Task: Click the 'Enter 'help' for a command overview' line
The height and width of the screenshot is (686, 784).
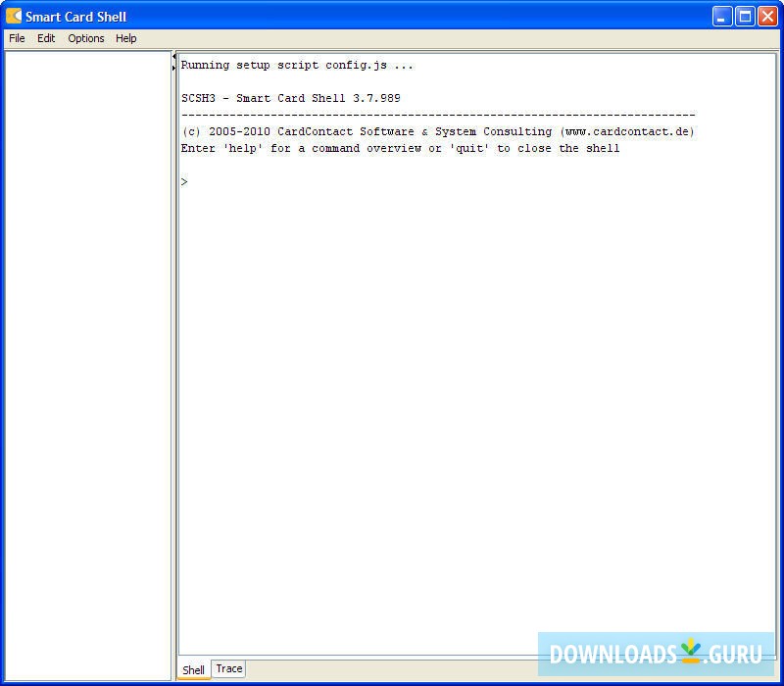Action: pos(400,149)
